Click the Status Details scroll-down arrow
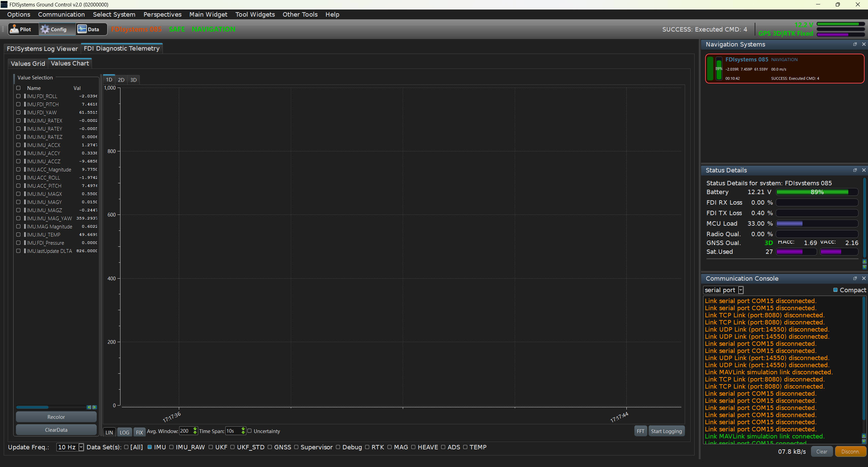Screen dimensions: 868x467 (x=865, y=267)
